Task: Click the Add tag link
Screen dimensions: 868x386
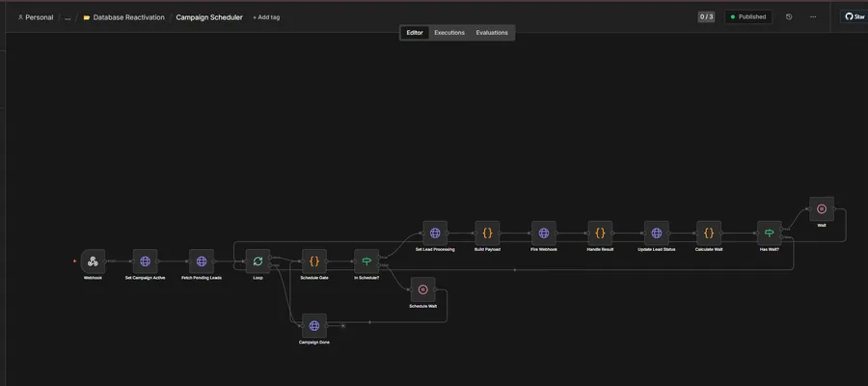Action: point(266,17)
